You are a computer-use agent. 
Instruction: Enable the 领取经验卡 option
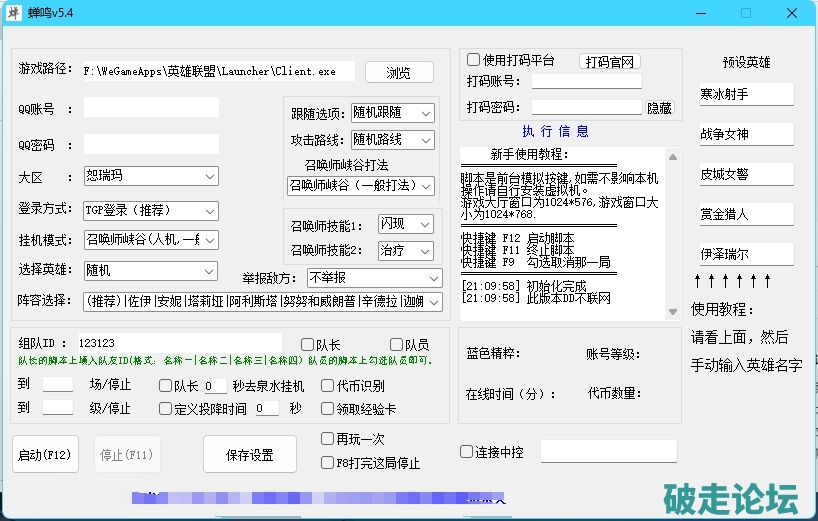point(328,408)
